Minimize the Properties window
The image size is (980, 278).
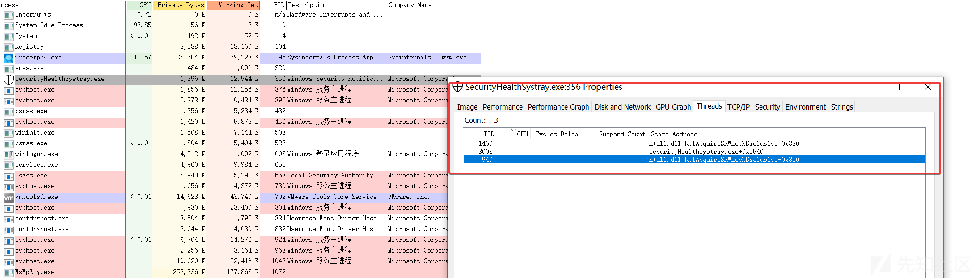(865, 87)
